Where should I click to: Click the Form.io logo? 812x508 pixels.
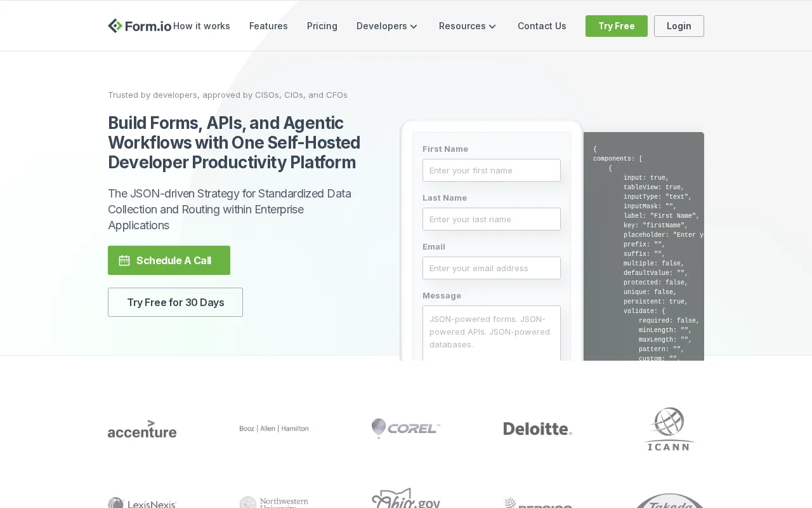140,26
